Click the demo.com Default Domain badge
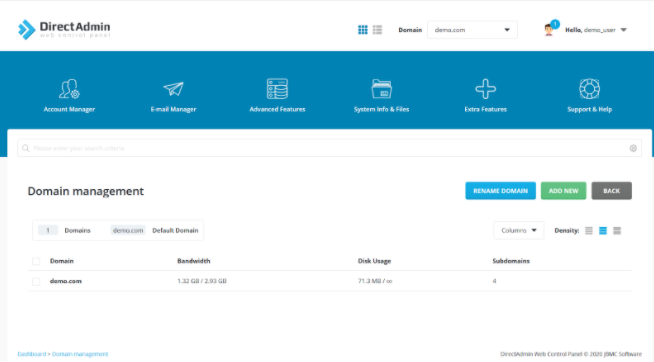The width and height of the screenshot is (654, 362). (128, 230)
